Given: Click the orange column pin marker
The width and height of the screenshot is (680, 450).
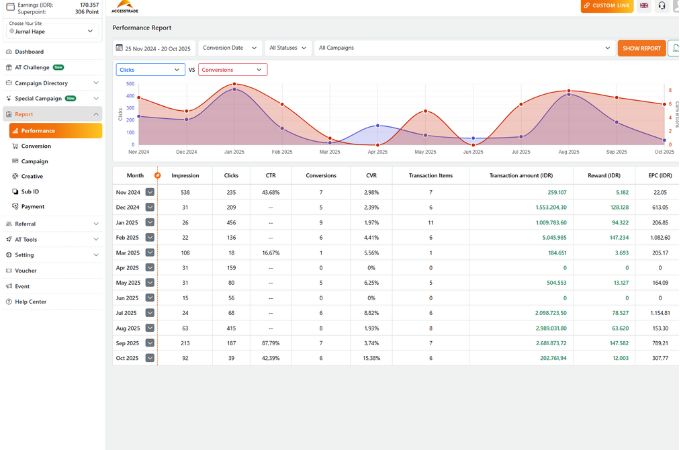Looking at the screenshot, I should [157, 175].
